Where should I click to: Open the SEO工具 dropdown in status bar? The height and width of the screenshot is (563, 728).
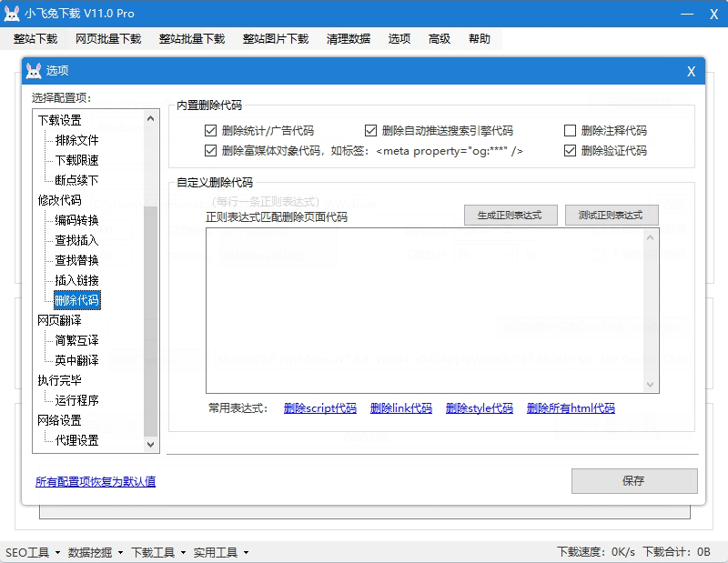pos(32,552)
